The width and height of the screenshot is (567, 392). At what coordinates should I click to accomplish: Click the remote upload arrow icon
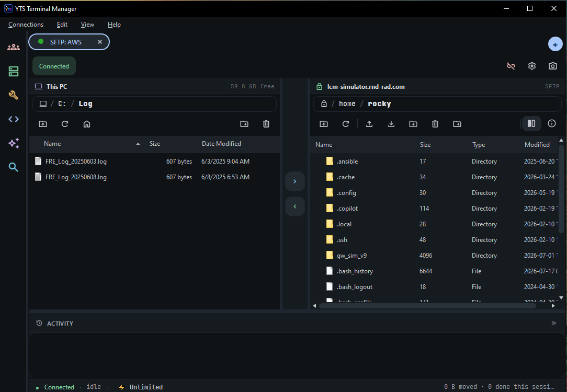(369, 124)
